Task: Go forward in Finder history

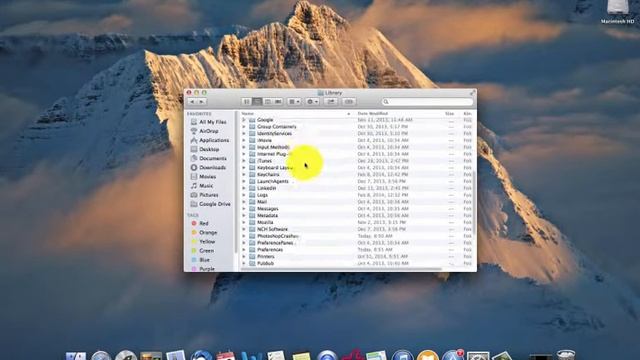Action: pyautogui.click(x=202, y=102)
